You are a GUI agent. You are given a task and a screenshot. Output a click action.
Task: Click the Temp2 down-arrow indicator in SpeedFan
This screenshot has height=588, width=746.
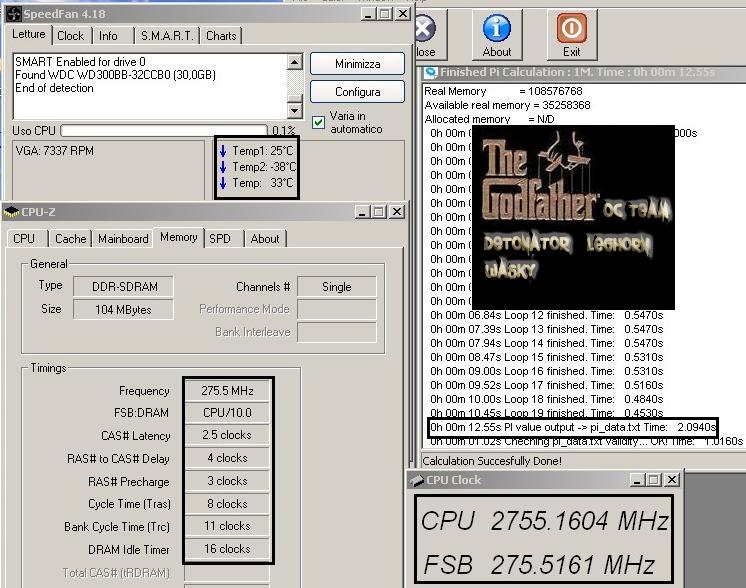click(223, 167)
